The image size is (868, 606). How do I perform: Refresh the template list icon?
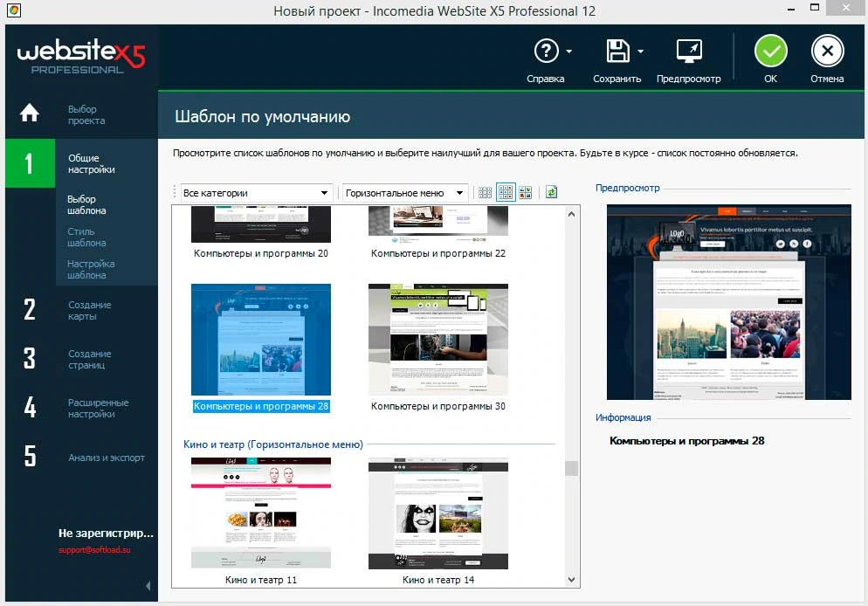(551, 193)
